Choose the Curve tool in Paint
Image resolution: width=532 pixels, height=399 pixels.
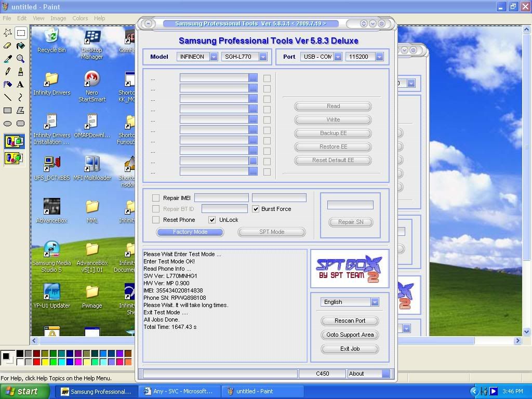(21, 97)
